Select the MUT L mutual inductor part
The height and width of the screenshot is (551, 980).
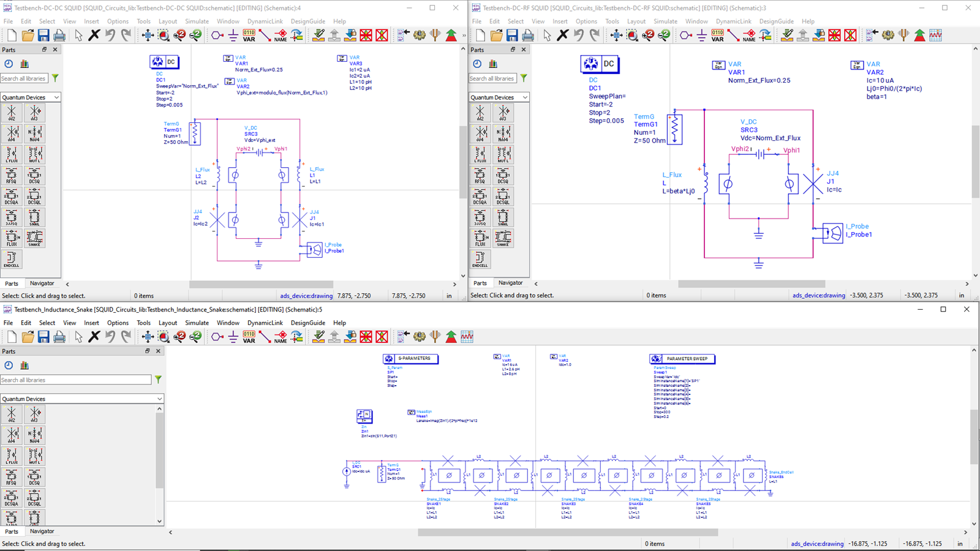(x=35, y=154)
